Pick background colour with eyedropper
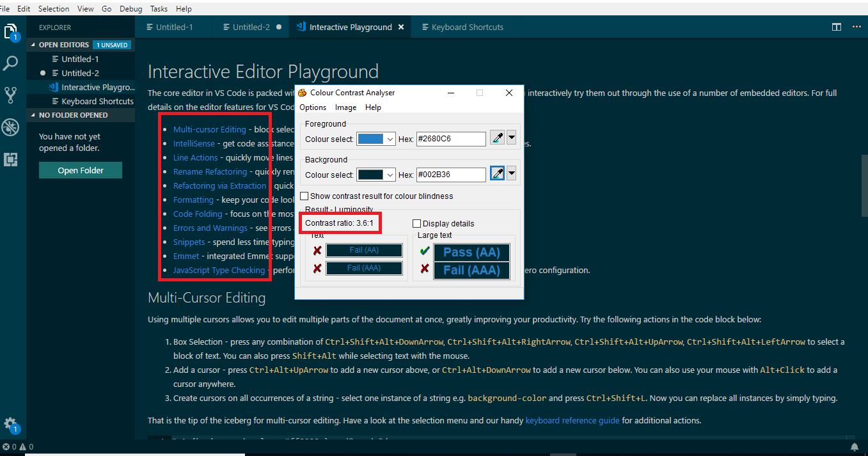Screen dimensions: 868x456 point(497,174)
